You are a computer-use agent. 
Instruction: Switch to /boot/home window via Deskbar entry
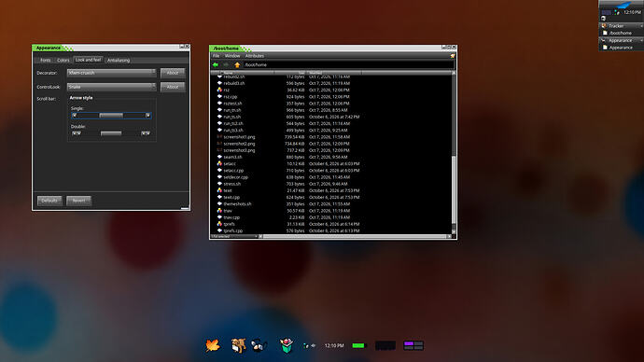tap(621, 33)
